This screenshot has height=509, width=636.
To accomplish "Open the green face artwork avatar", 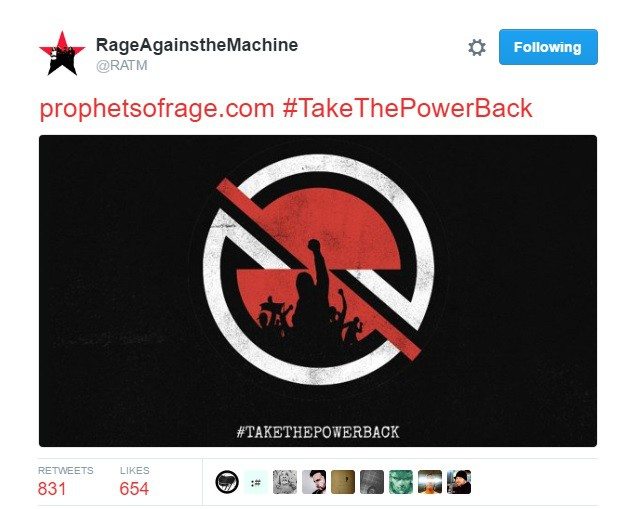I will tap(401, 482).
